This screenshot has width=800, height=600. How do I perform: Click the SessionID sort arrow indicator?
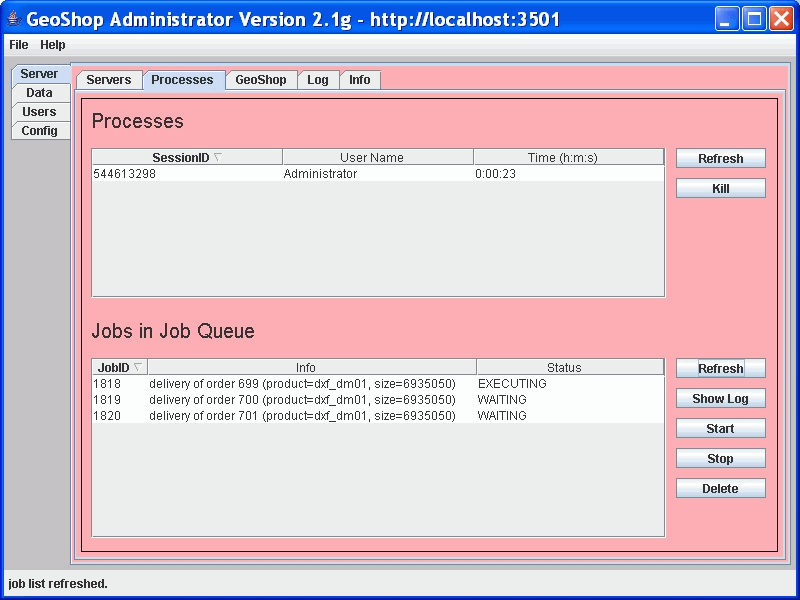[x=218, y=157]
